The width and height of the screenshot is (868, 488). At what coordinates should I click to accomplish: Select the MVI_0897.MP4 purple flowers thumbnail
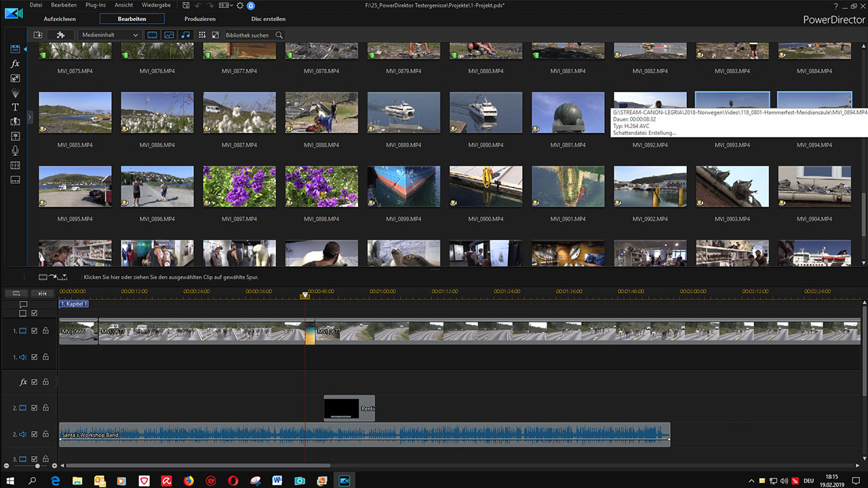tap(239, 186)
